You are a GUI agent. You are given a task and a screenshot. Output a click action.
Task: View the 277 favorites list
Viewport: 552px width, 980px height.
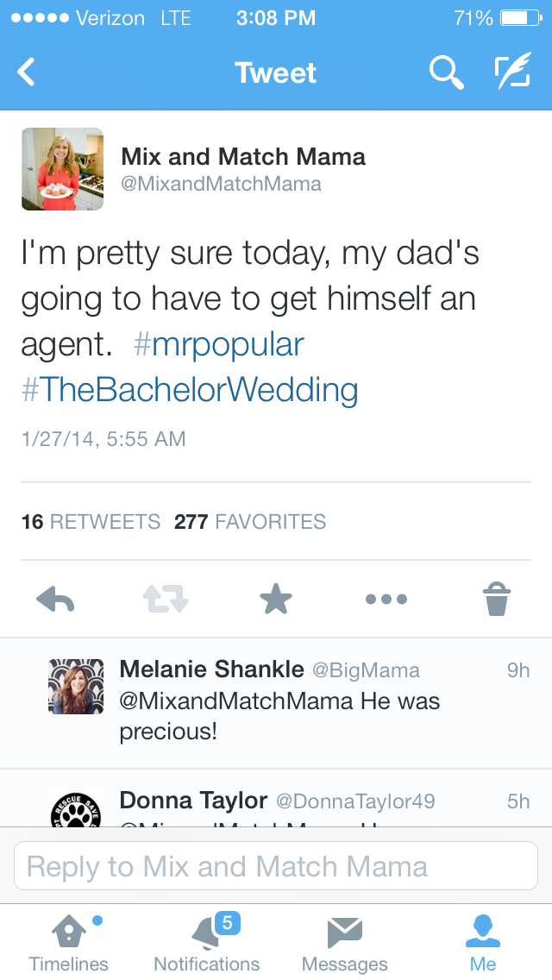click(x=250, y=522)
